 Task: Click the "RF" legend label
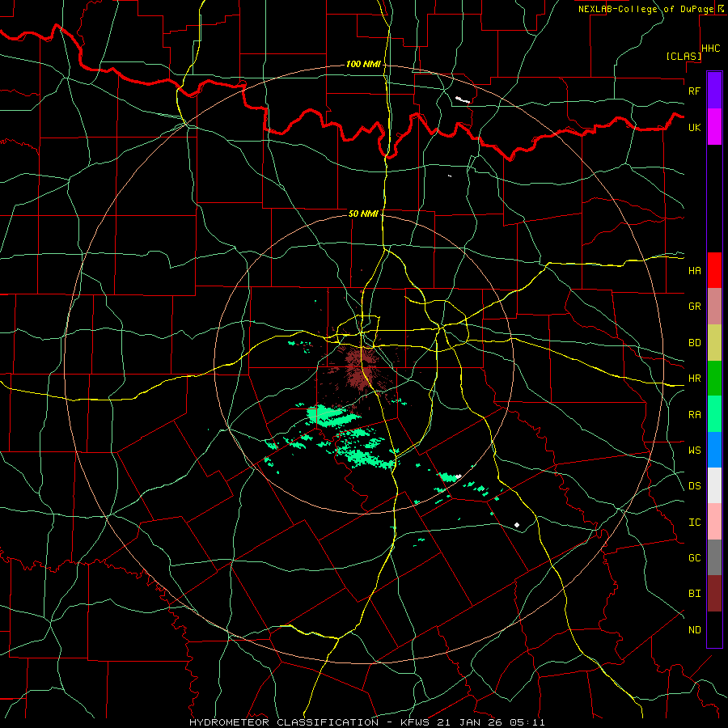pos(694,91)
